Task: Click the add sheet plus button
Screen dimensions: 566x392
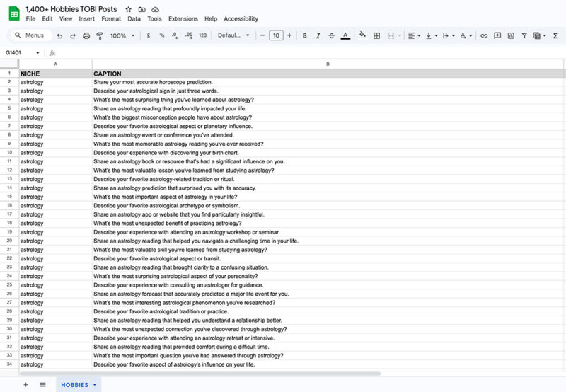Action: [26, 385]
